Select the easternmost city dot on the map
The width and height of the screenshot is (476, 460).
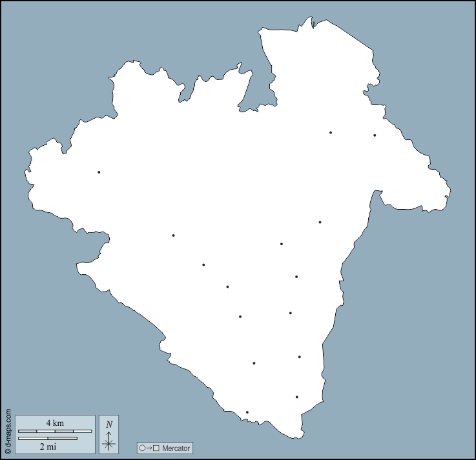click(375, 135)
